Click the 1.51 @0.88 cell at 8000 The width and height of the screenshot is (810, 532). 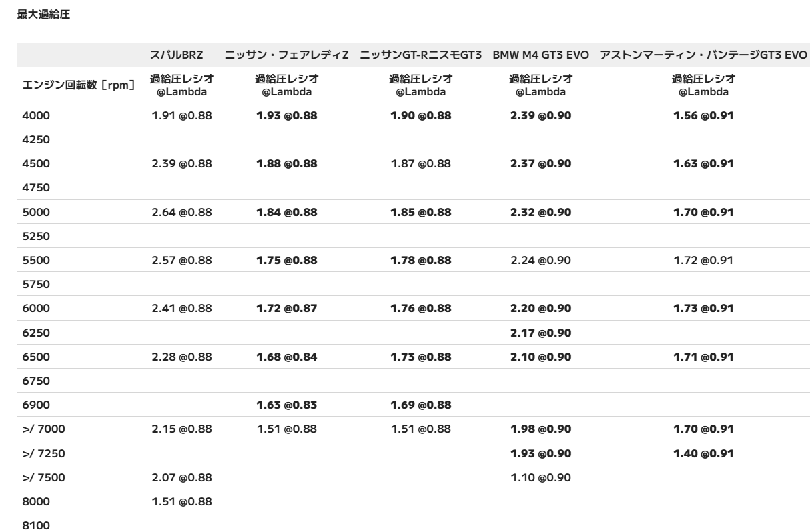click(182, 501)
